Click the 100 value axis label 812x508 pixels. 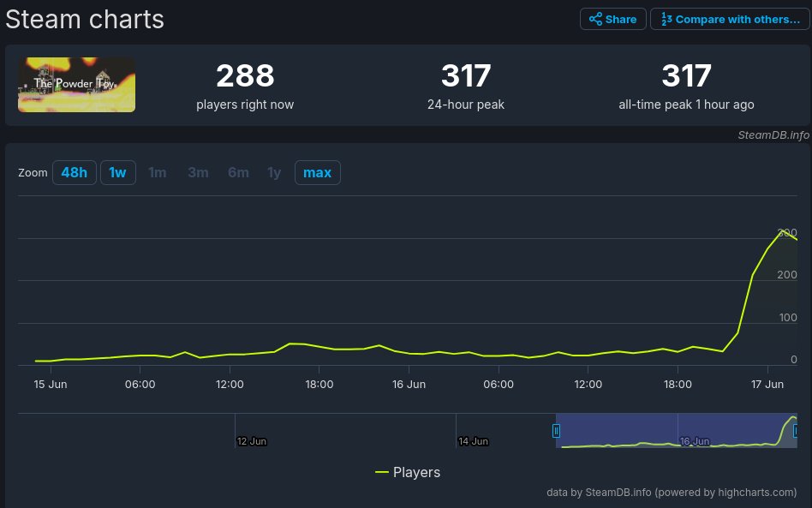click(788, 318)
